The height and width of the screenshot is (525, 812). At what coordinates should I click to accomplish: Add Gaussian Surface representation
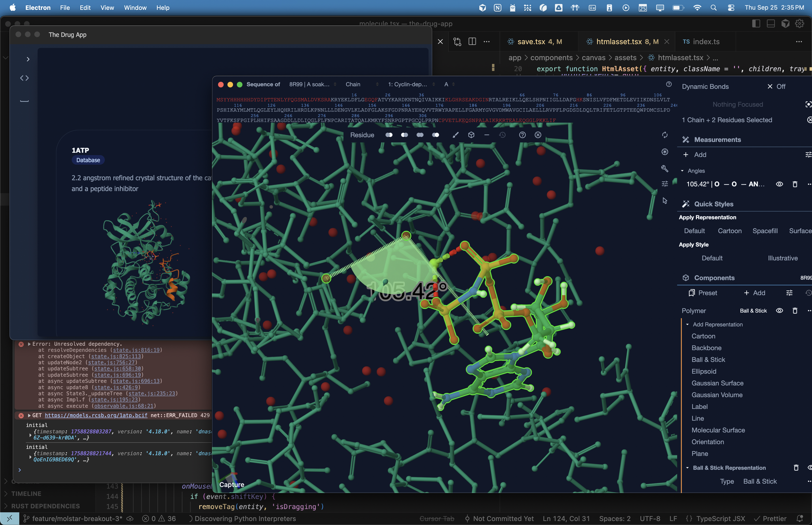click(x=717, y=383)
